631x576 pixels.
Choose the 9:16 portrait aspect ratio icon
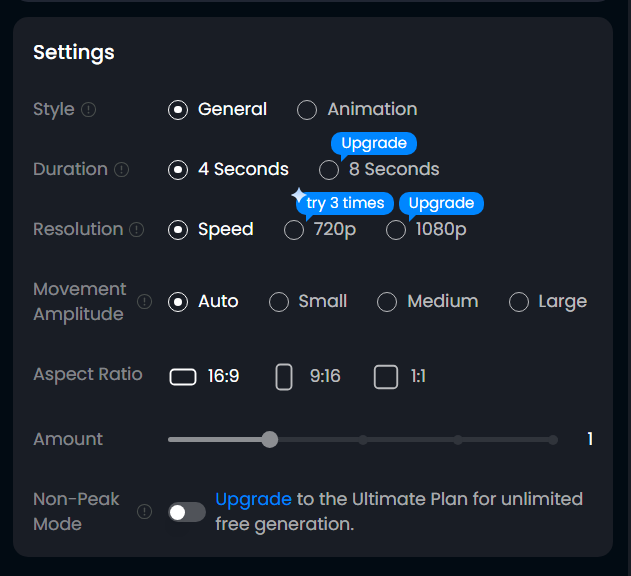click(x=284, y=377)
